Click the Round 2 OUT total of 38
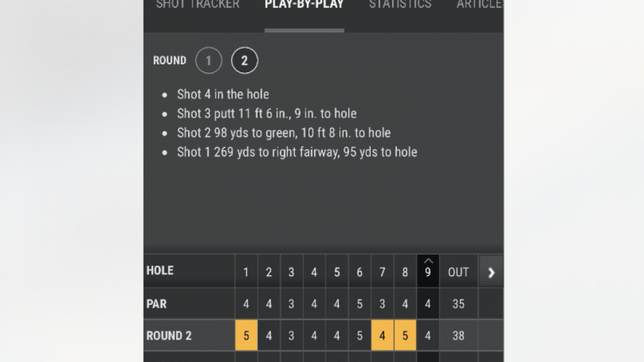 458,336
